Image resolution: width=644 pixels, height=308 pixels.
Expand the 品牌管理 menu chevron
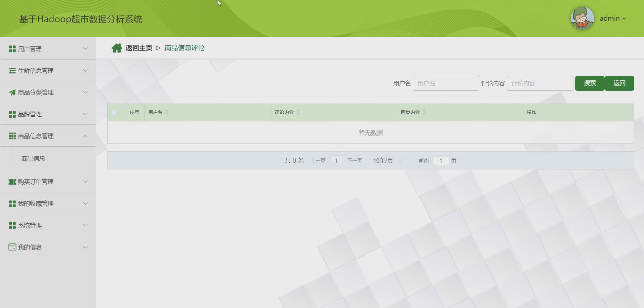pyautogui.click(x=85, y=114)
